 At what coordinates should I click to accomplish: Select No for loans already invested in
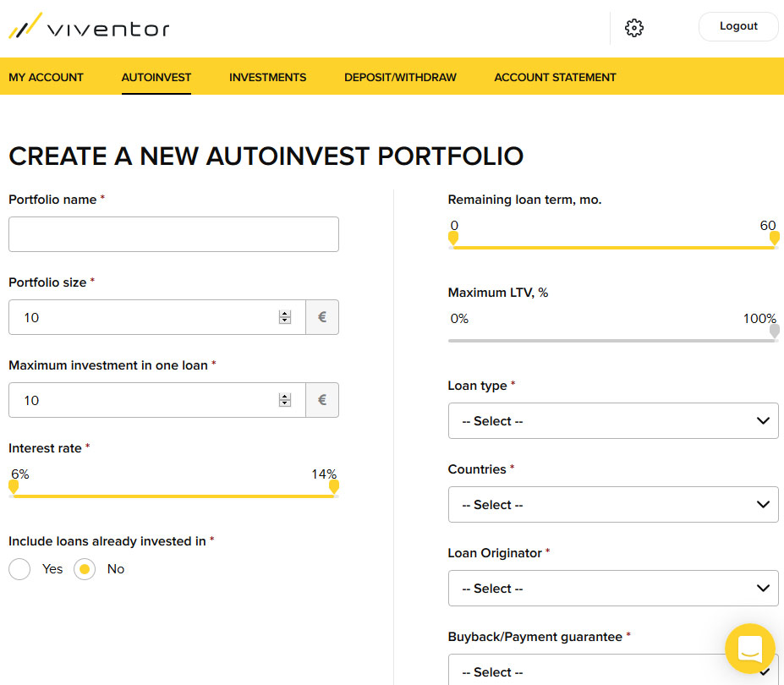click(x=84, y=569)
